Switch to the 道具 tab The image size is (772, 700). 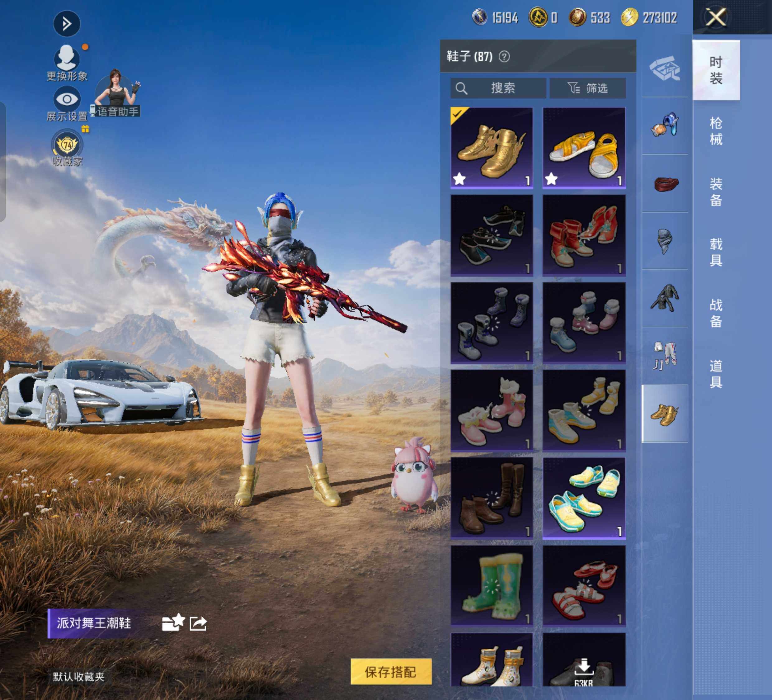pyautogui.click(x=716, y=374)
